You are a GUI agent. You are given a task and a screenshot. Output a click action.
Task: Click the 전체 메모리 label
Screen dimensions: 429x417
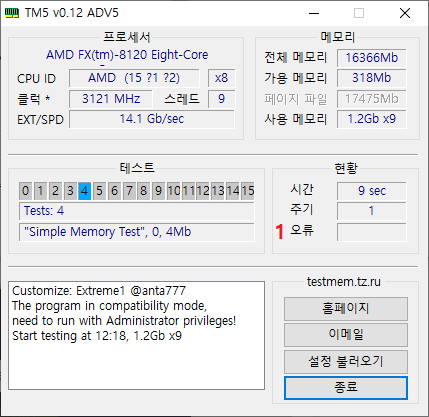(295, 58)
